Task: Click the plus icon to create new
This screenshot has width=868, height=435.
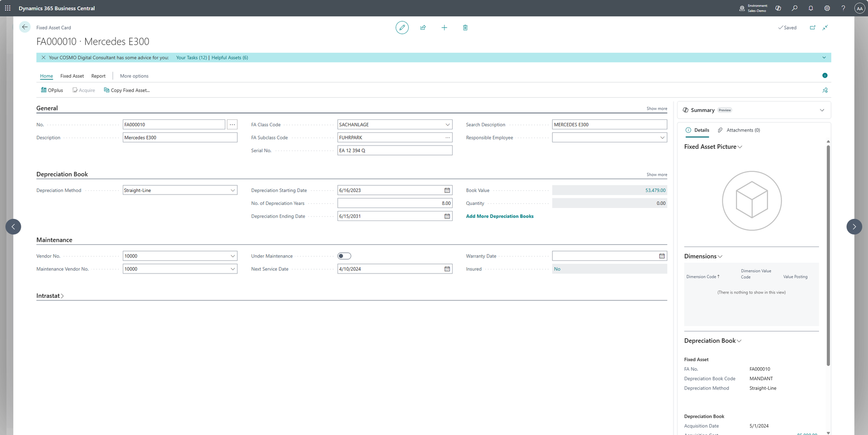Action: pyautogui.click(x=444, y=28)
